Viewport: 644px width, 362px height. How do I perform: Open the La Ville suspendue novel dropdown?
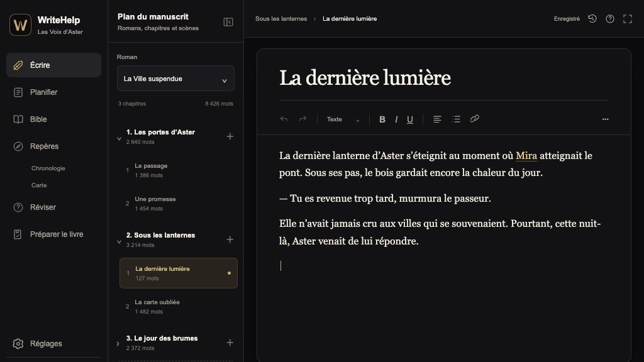pos(175,79)
